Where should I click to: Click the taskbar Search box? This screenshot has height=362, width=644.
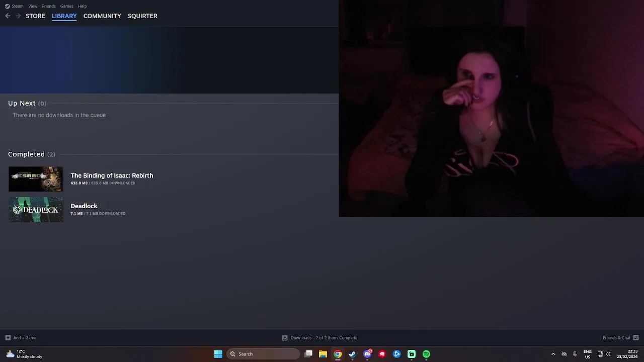[x=263, y=354]
